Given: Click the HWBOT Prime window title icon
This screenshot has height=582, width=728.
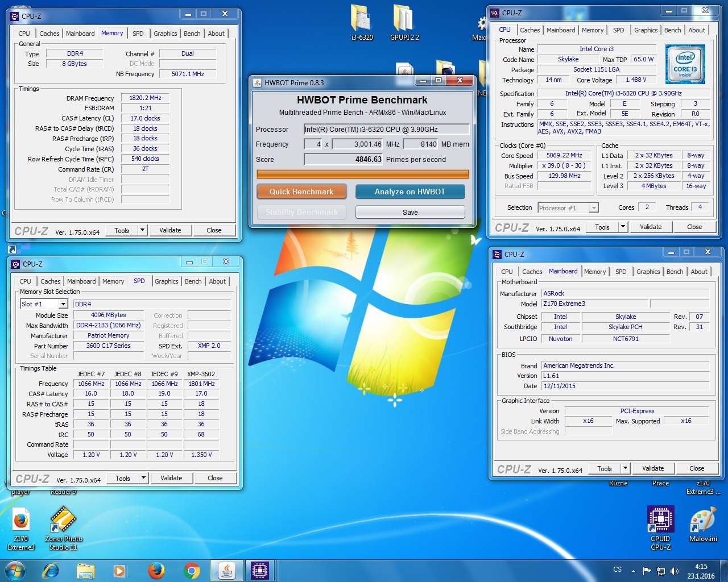Looking at the screenshot, I should pyautogui.click(x=257, y=82).
